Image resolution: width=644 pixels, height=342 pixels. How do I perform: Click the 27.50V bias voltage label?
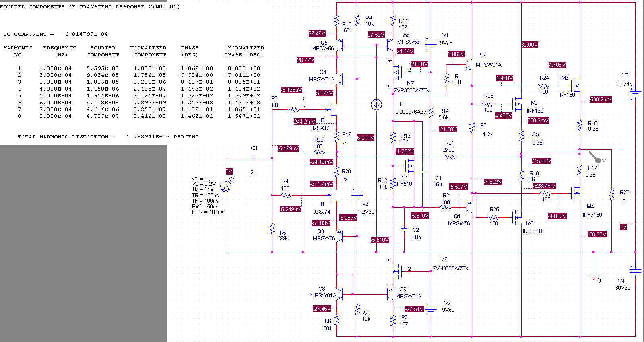tap(376, 35)
